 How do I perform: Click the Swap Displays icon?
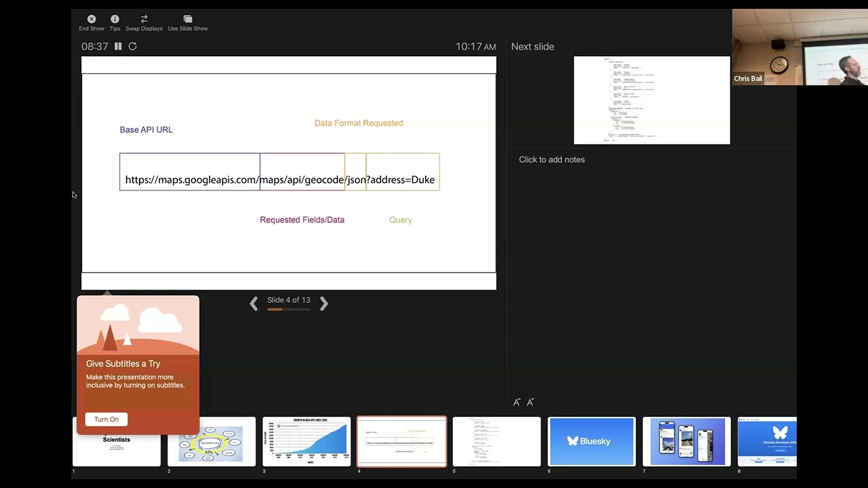click(144, 19)
